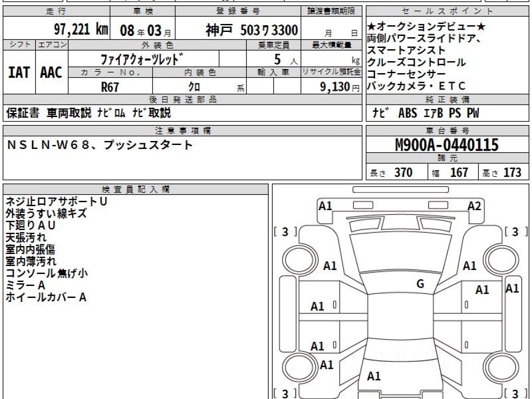Select the IAT shift type cell

tap(19, 72)
